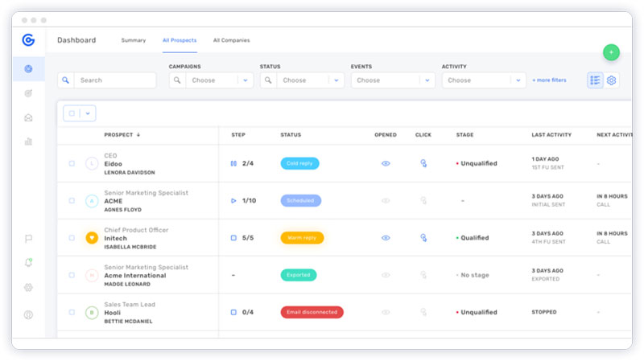Open the bulk select dropdown arrow

click(x=88, y=113)
